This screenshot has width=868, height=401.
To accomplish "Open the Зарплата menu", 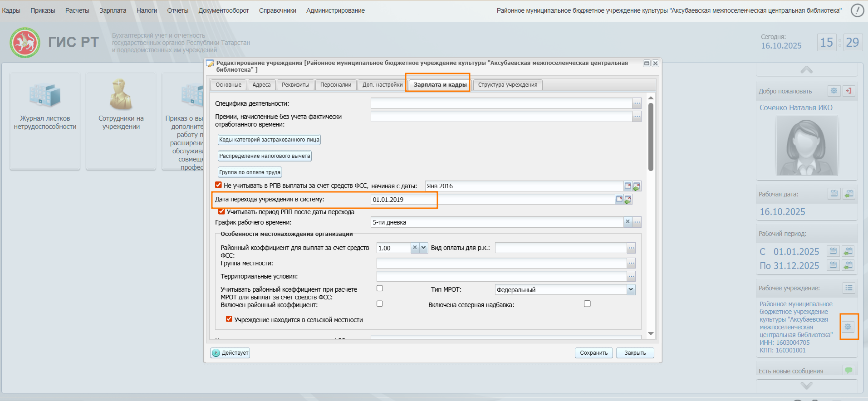I will [113, 10].
